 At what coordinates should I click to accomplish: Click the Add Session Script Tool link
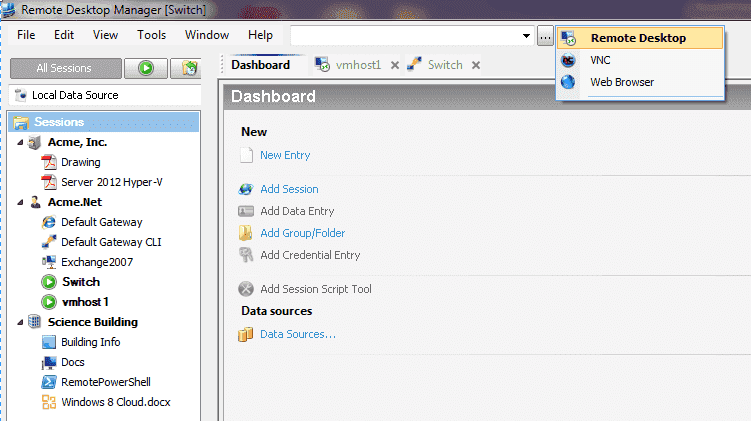(x=316, y=289)
